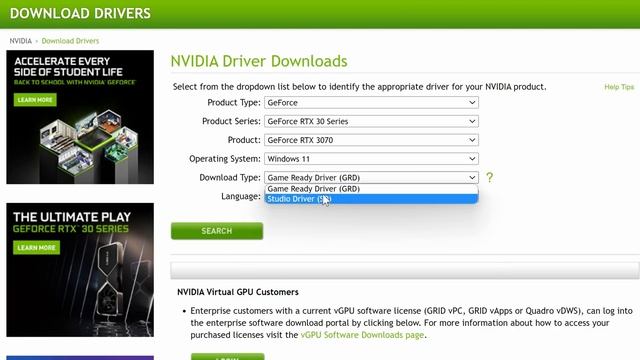Click the green question mark help icon
Image resolution: width=640 pixels, height=360 pixels.
[489, 177]
